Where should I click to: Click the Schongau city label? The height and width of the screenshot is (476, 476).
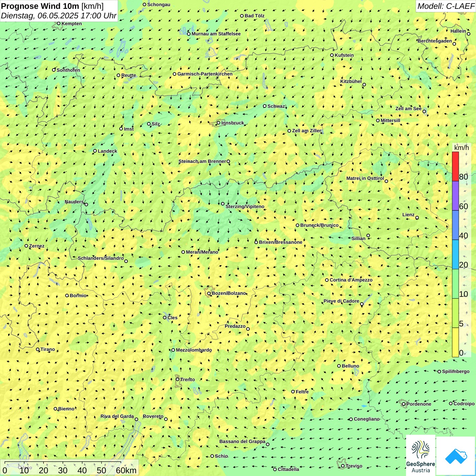(x=158, y=4)
